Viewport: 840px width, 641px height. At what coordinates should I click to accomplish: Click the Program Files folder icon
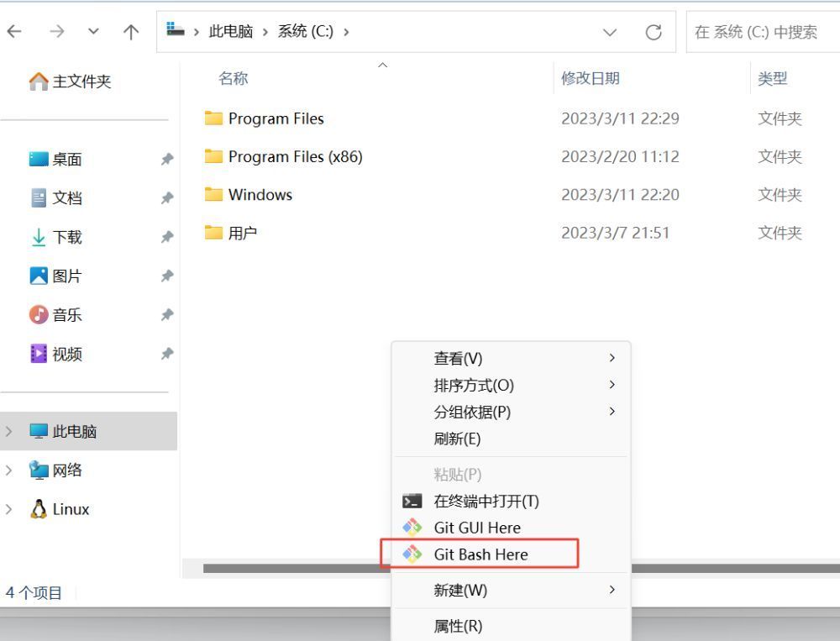[213, 118]
